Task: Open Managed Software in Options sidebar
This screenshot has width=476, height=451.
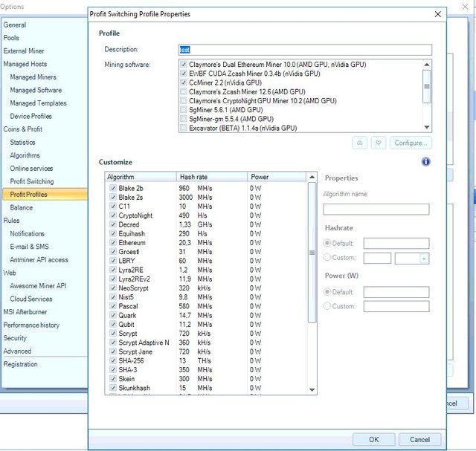Action: click(36, 90)
